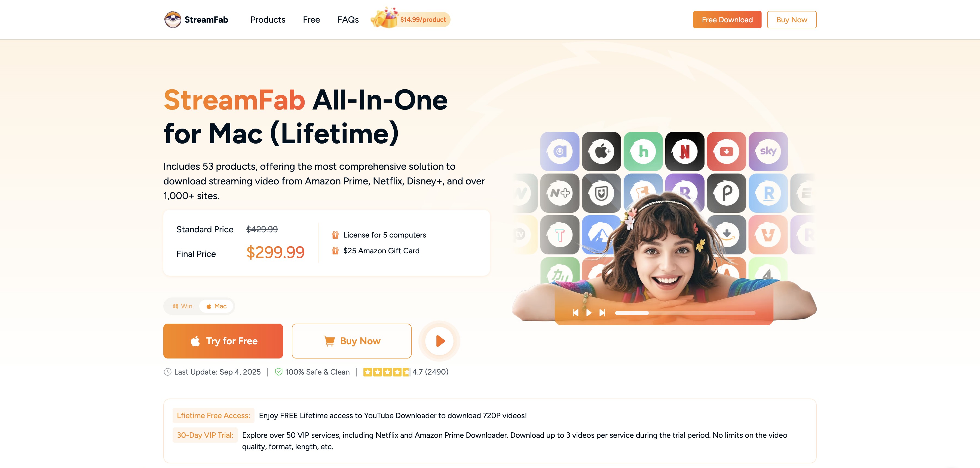The height and width of the screenshot is (468, 980).
Task: Select the dark P (Paramount) icon
Action: [726, 193]
